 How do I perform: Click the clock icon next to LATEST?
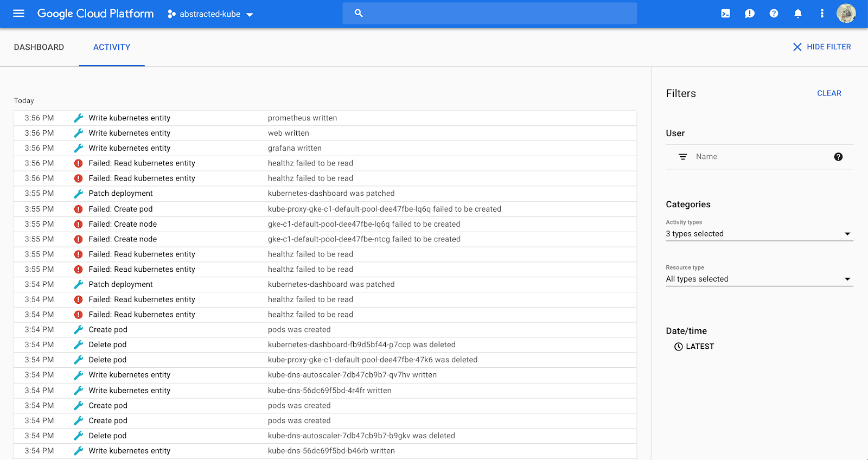point(678,347)
